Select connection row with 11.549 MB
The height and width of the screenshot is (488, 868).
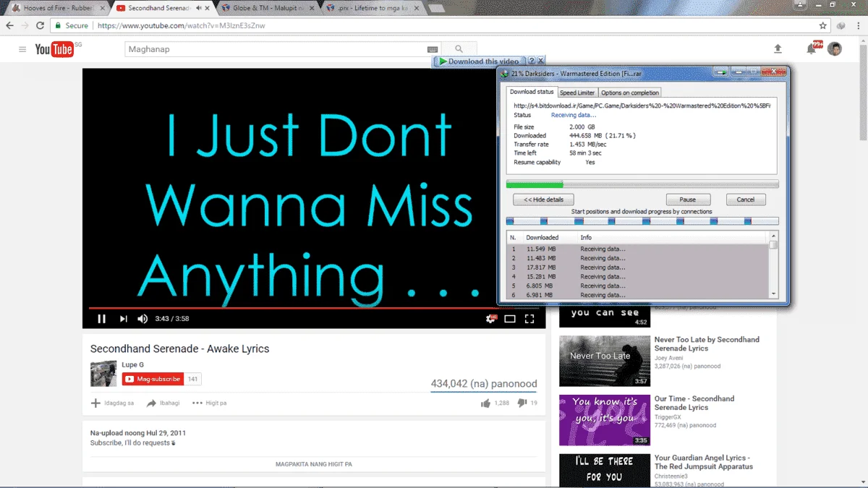coord(637,249)
